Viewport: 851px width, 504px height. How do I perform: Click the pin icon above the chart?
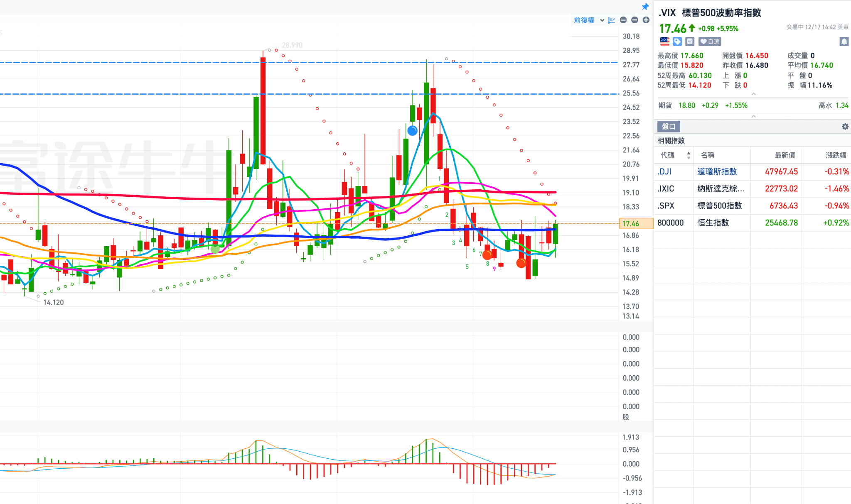coord(645,7)
